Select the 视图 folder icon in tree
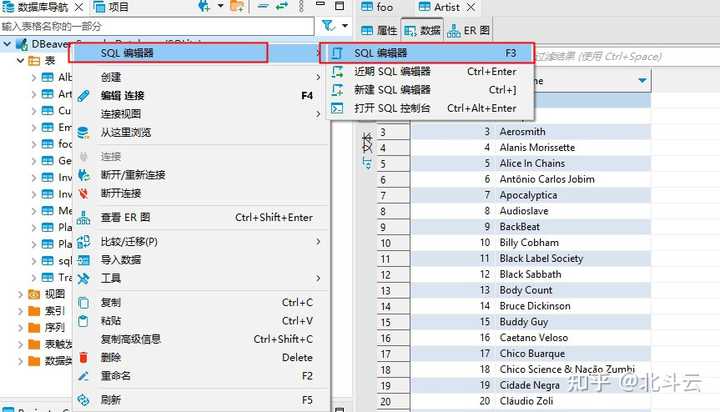 [x=34, y=294]
